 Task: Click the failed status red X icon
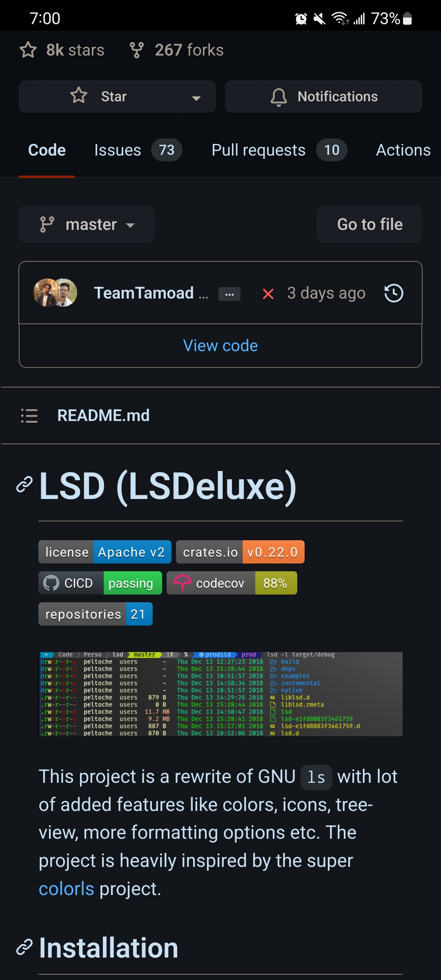268,294
